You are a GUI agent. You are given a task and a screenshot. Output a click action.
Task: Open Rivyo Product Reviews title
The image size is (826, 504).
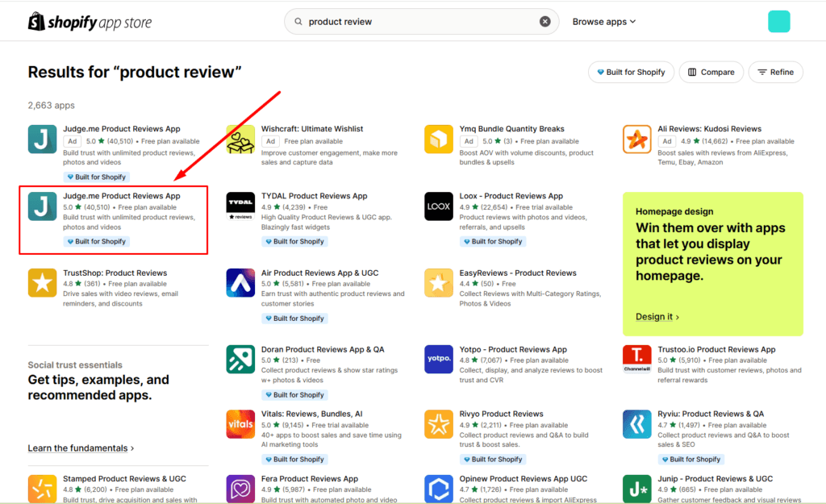click(x=502, y=414)
